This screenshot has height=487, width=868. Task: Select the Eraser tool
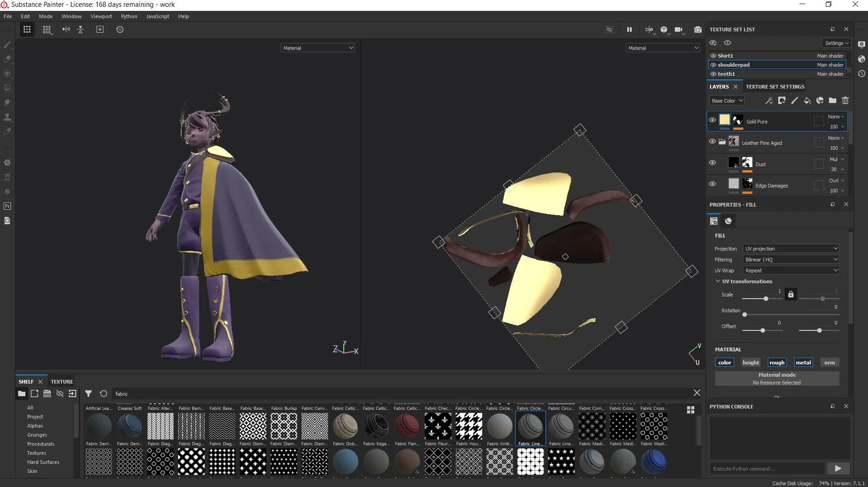click(7, 59)
